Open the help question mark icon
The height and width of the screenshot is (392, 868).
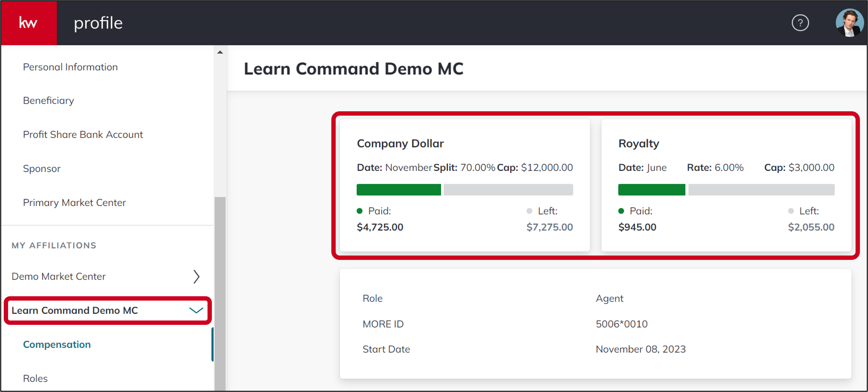tap(800, 23)
